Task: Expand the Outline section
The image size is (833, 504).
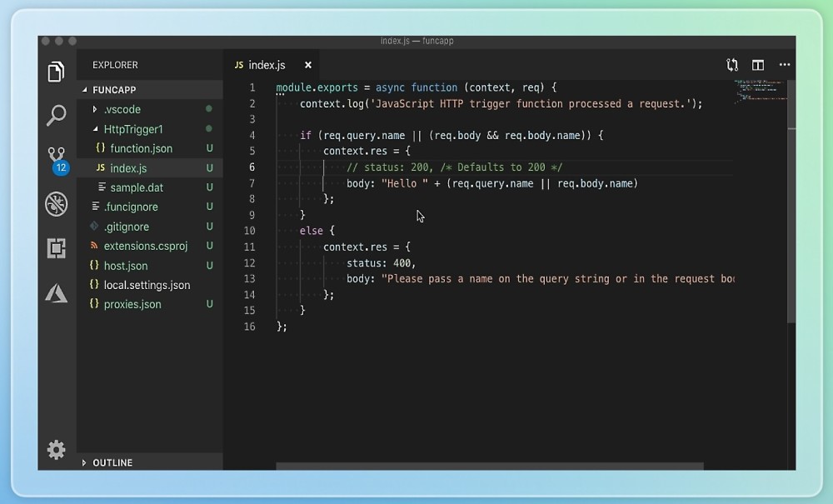Action: click(112, 462)
